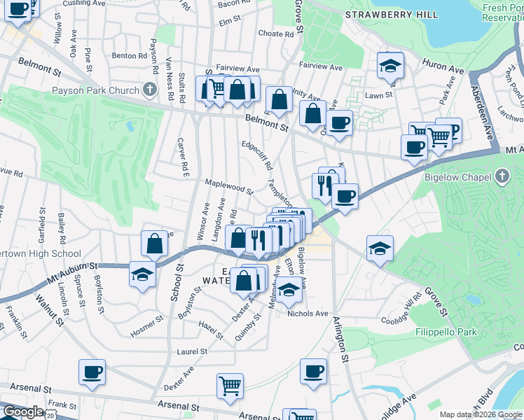This screenshot has height=420, width=524.
Task: Click the Huron Ave street label
Action: coord(443,66)
